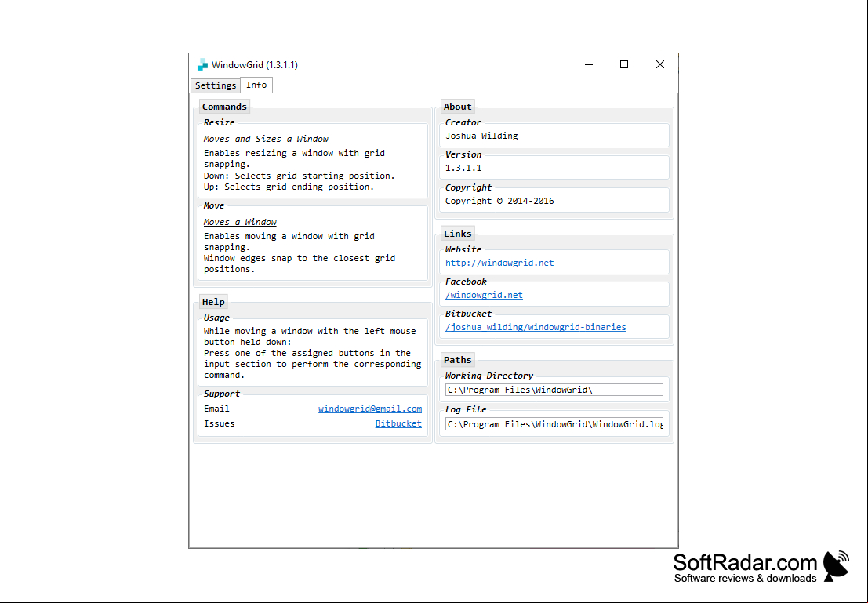Click the version value 1.3.1.1 under About
Image resolution: width=868 pixels, height=603 pixels.
point(463,168)
